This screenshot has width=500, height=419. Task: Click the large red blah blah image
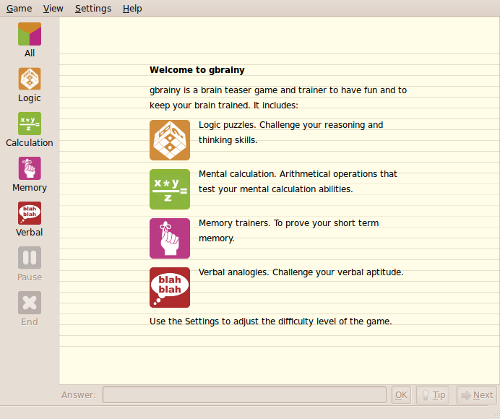170,287
